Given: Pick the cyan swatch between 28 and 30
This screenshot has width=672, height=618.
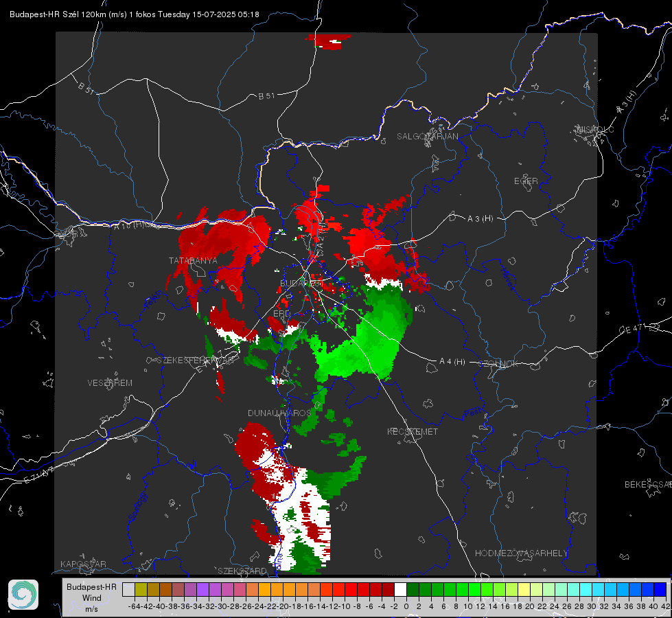Looking at the screenshot, I should click(586, 589).
